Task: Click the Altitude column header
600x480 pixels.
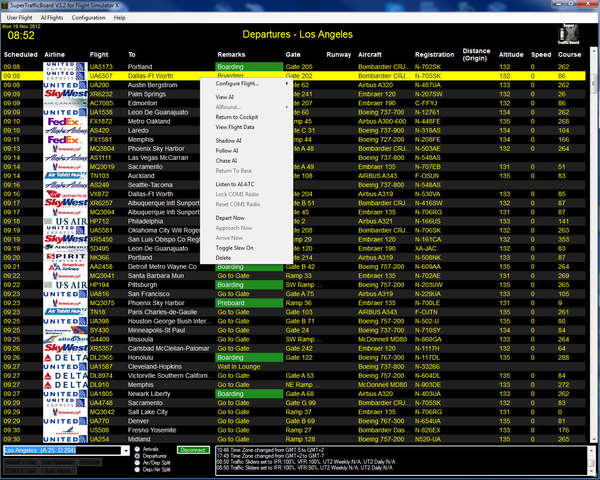Action: click(511, 55)
